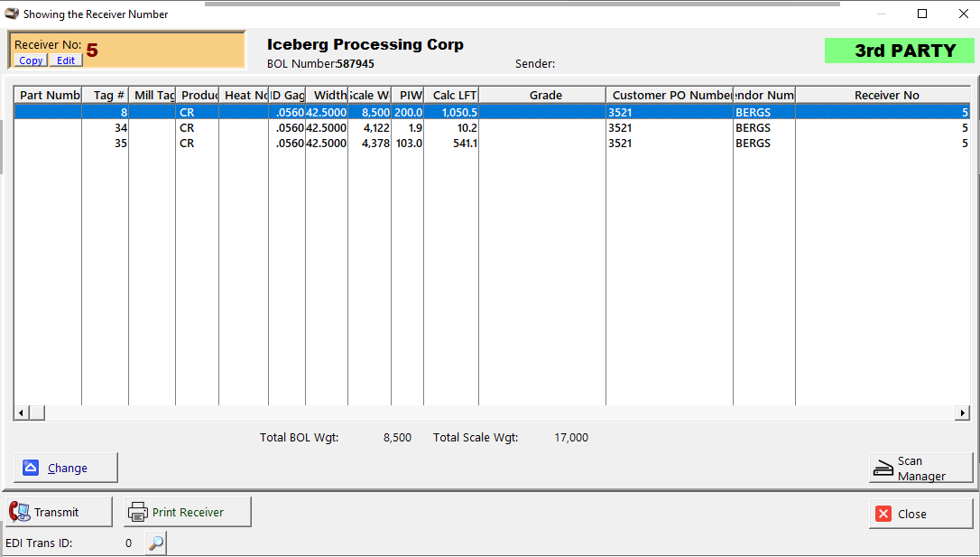Click the magnifier icon beside EDI Trans ID
Image resolution: width=980 pixels, height=557 pixels.
[156, 543]
